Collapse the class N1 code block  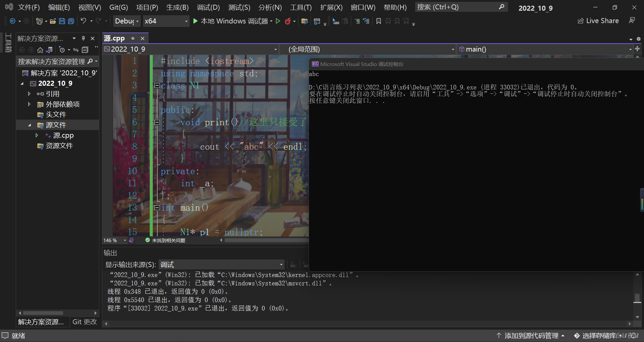coord(157,85)
